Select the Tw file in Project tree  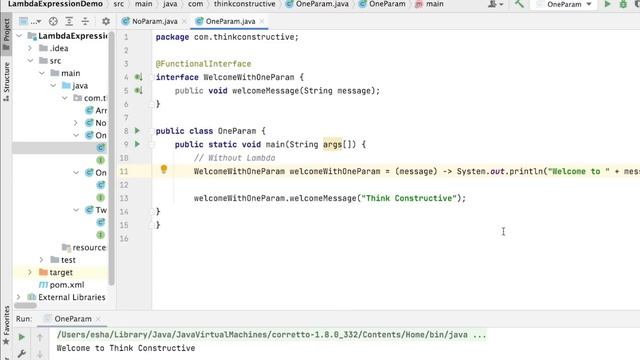[96, 210]
